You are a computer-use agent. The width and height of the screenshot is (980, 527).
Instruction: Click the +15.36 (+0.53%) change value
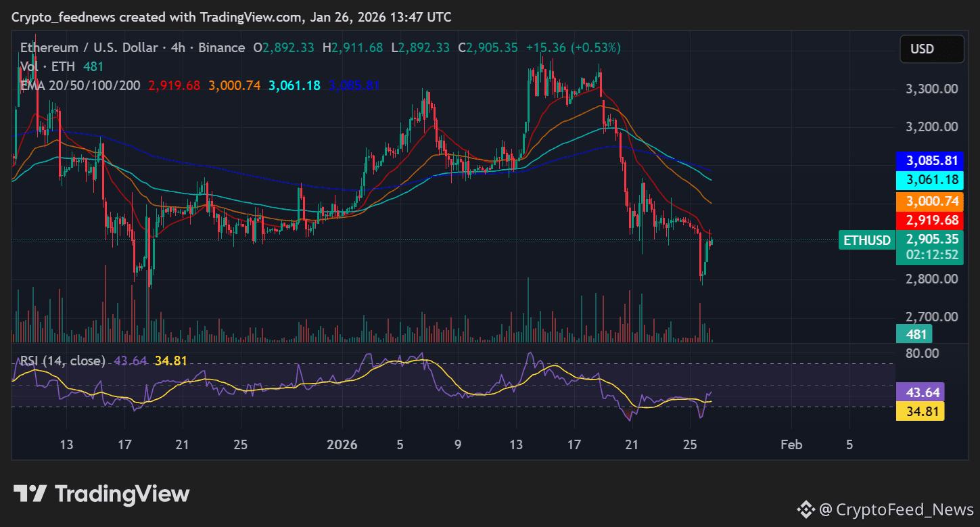click(x=575, y=48)
